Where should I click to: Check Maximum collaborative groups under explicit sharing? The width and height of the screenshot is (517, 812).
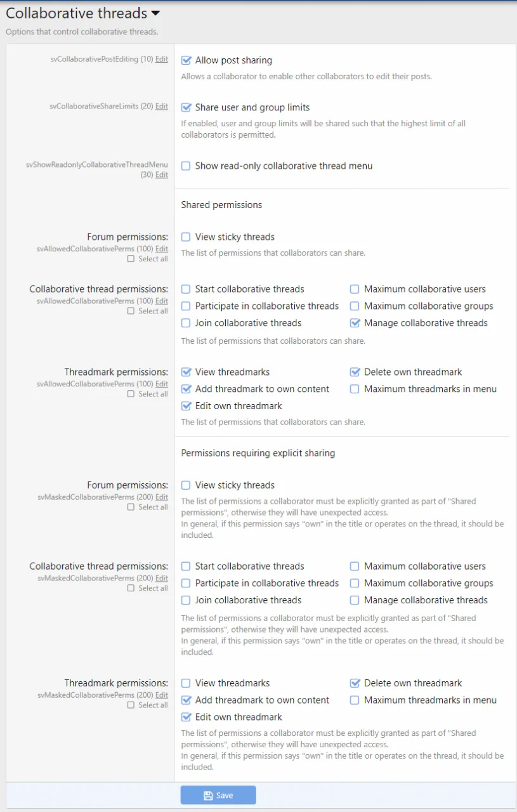coord(355,583)
